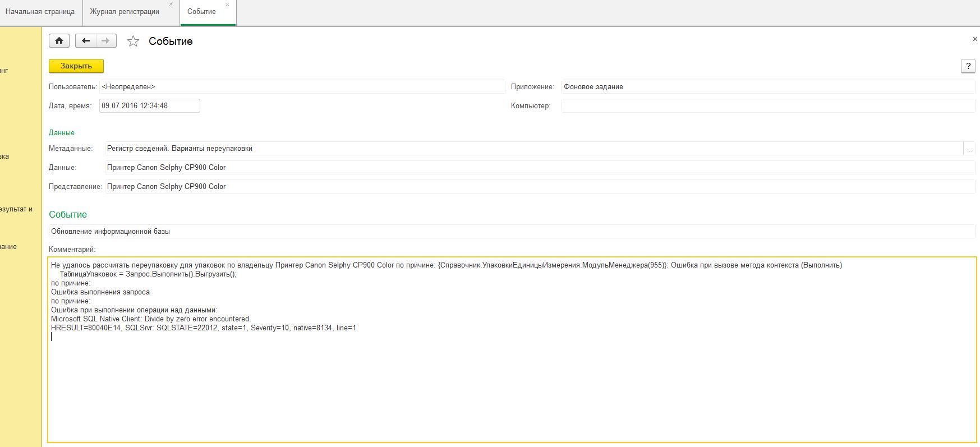Close the Событие tab with its cross
The image size is (980, 447).
(x=227, y=4)
